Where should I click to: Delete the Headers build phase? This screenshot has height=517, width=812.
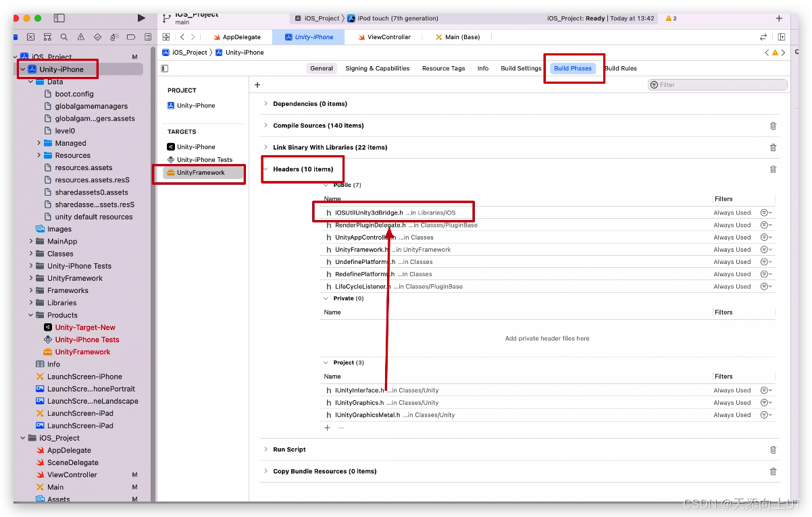pyautogui.click(x=773, y=169)
